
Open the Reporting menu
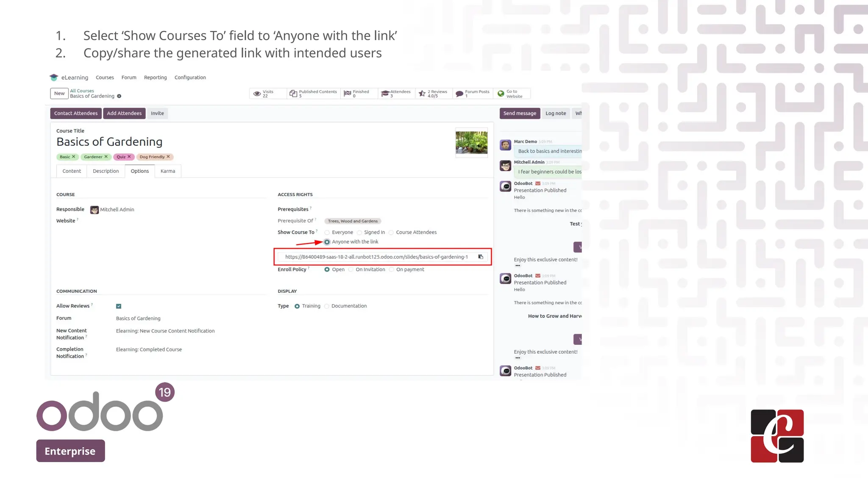coord(156,78)
